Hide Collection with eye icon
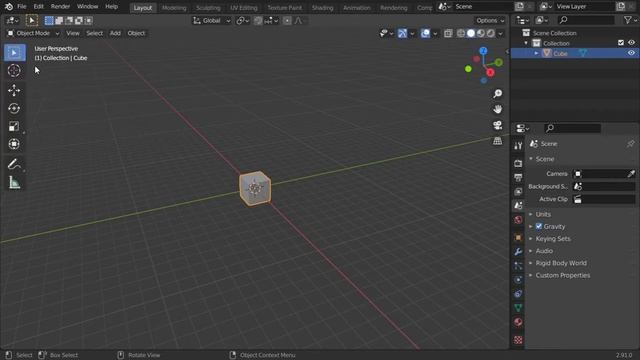The width and height of the screenshot is (640, 360). (631, 42)
